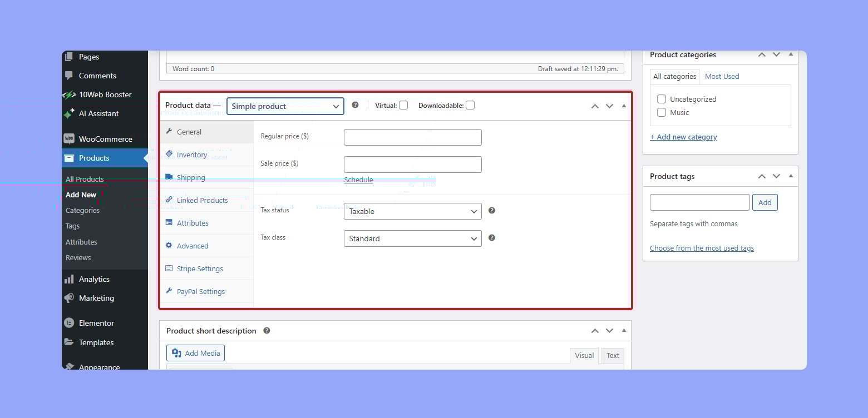
Task: Open the AI Assistant sparkle icon
Action: pos(69,113)
